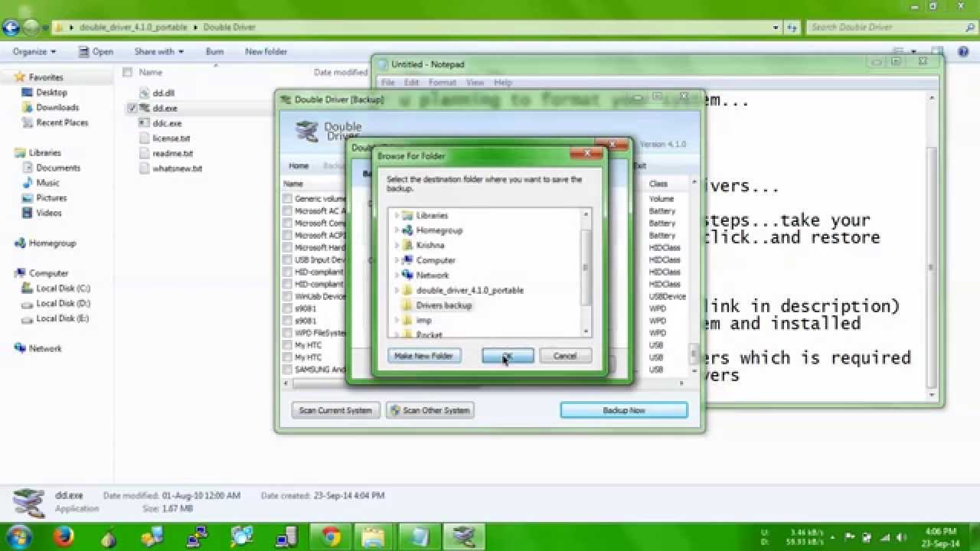Click Scan Current System button

click(x=335, y=410)
